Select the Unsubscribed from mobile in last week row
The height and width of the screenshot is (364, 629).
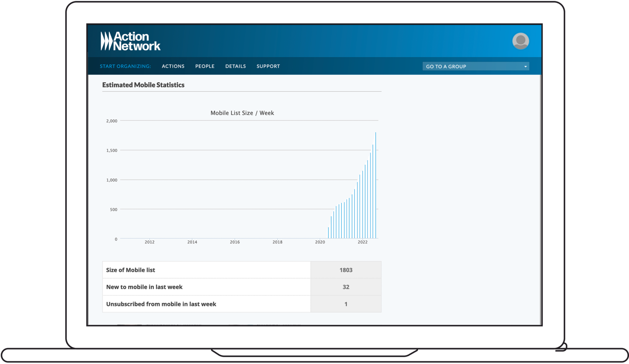pyautogui.click(x=206, y=304)
